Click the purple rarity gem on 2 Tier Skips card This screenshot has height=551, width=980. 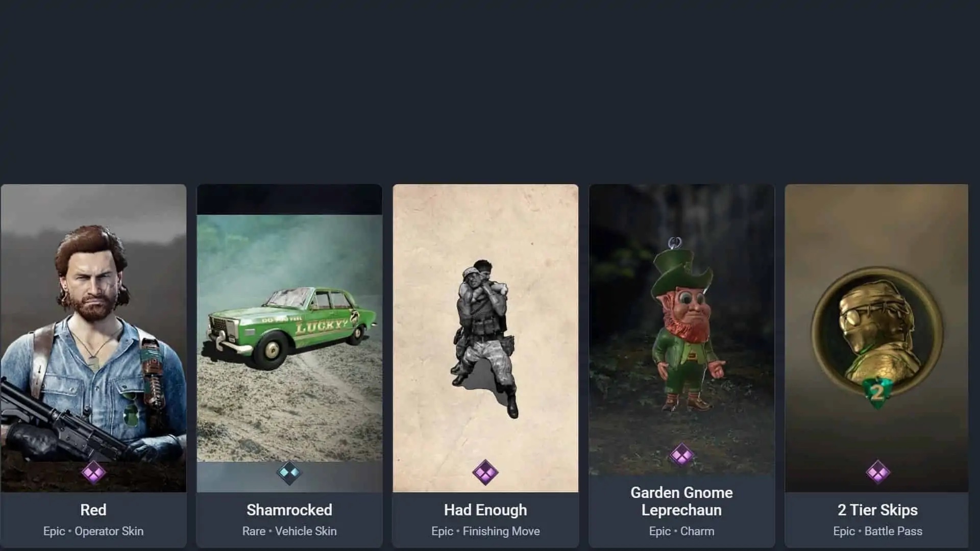tap(877, 472)
